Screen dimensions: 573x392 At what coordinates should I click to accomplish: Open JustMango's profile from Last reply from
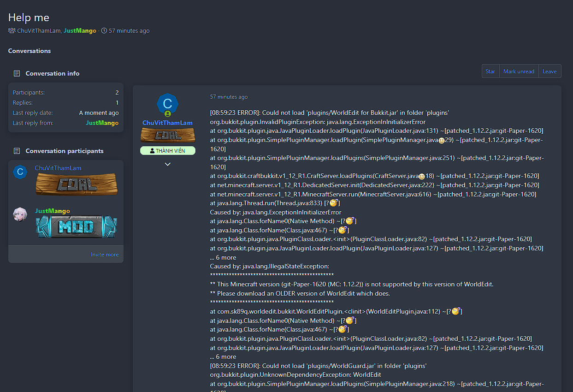click(102, 123)
